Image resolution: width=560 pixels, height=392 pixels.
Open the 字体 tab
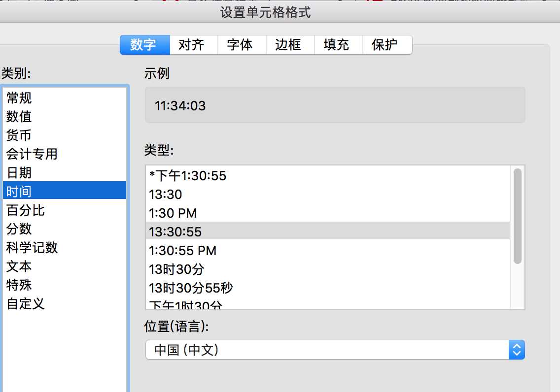(240, 45)
